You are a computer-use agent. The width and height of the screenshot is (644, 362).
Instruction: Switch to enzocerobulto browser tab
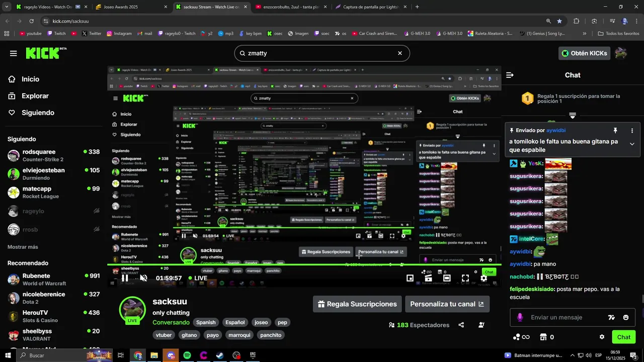click(292, 7)
